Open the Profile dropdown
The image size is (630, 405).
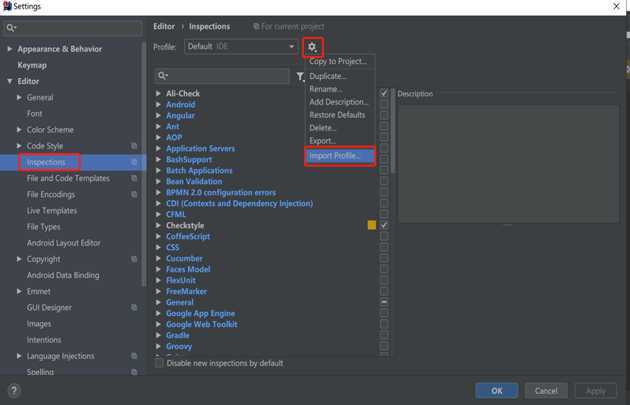click(240, 47)
